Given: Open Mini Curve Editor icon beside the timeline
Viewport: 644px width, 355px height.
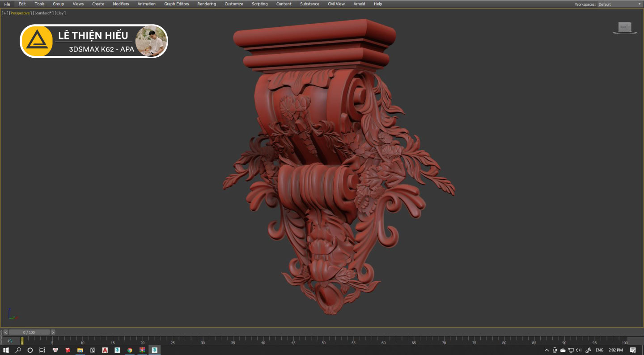Looking at the screenshot, I should tap(10, 341).
